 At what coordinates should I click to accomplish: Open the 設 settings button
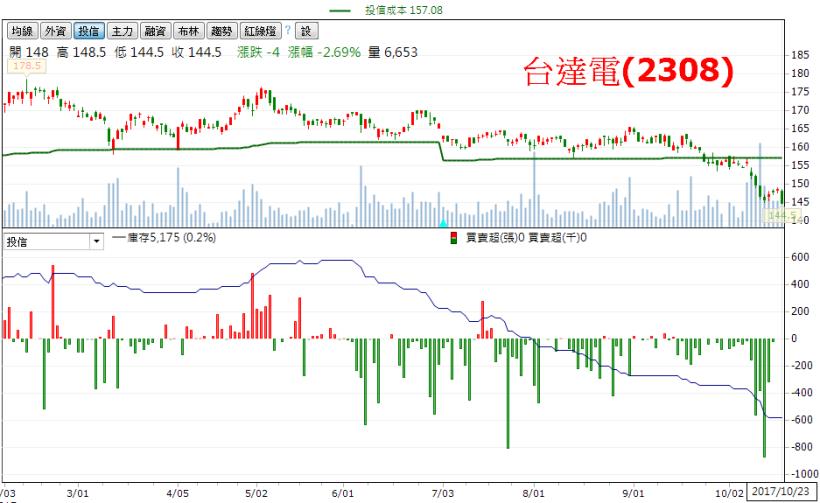(x=306, y=31)
